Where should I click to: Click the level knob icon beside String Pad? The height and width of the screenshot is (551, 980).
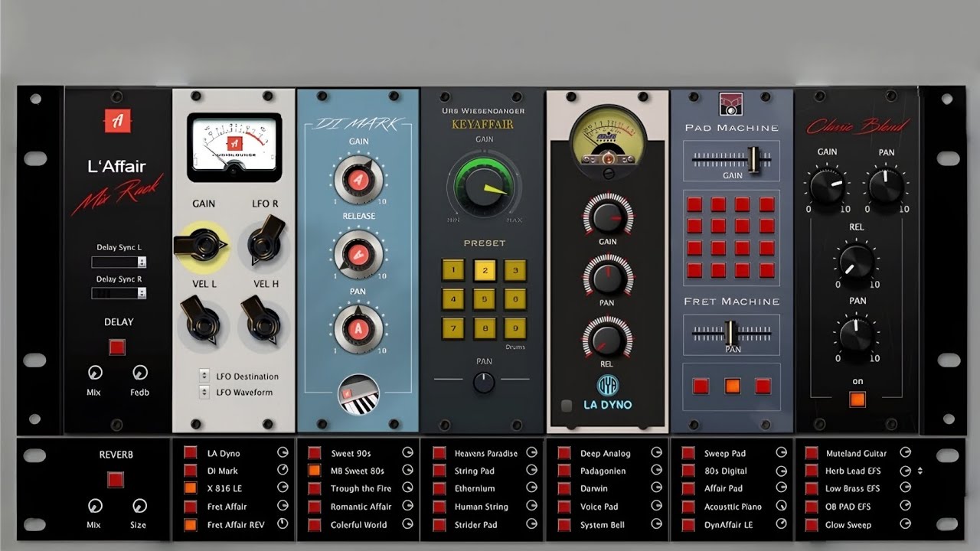click(531, 471)
